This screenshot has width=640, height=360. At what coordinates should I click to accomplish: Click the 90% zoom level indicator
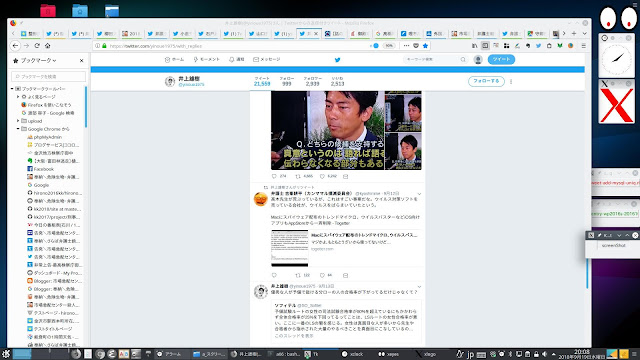click(x=389, y=46)
